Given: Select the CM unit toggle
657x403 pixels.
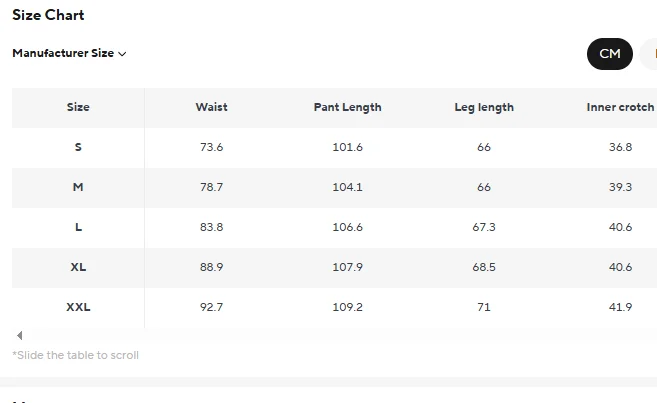Looking at the screenshot, I should [609, 54].
